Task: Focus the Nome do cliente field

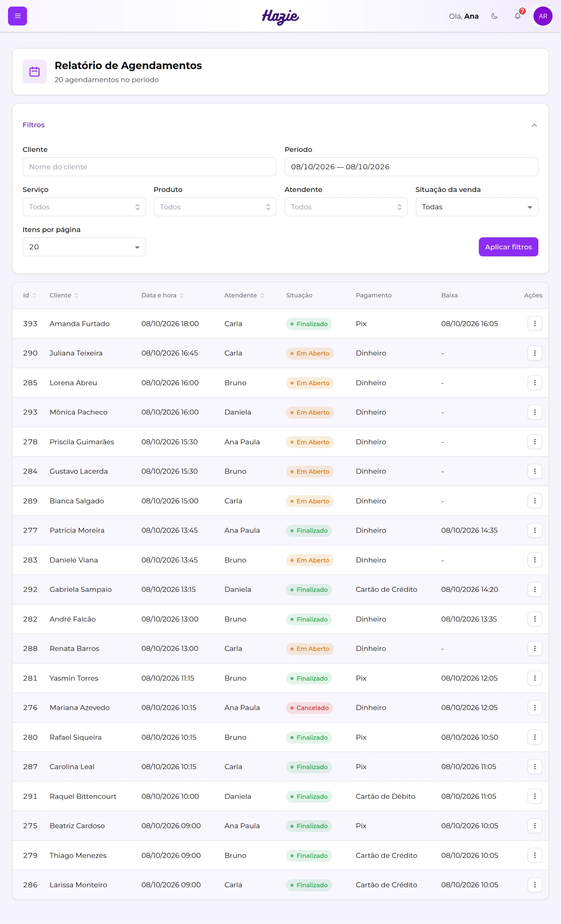Action: pyautogui.click(x=149, y=167)
